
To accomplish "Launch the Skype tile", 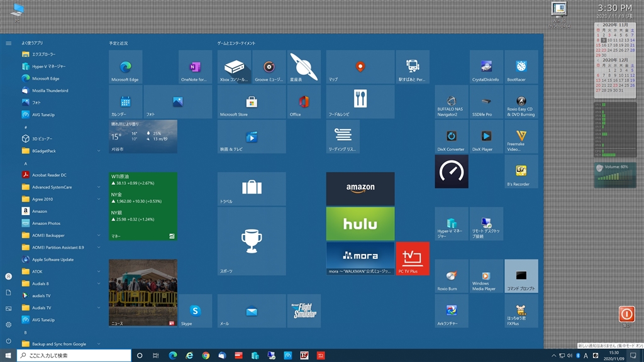I will (x=195, y=311).
